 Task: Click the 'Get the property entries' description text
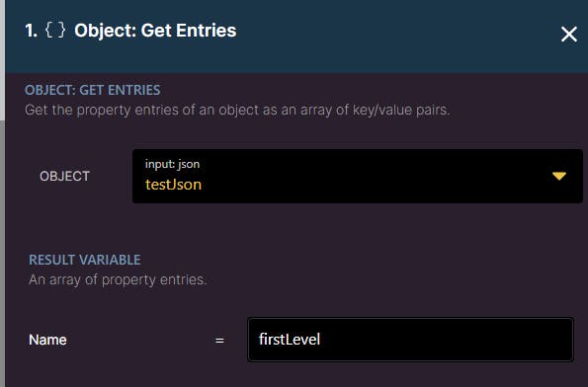[237, 111]
